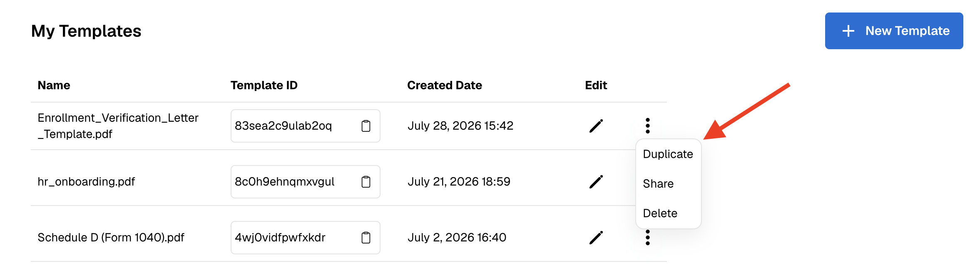Create a New Template

(894, 31)
